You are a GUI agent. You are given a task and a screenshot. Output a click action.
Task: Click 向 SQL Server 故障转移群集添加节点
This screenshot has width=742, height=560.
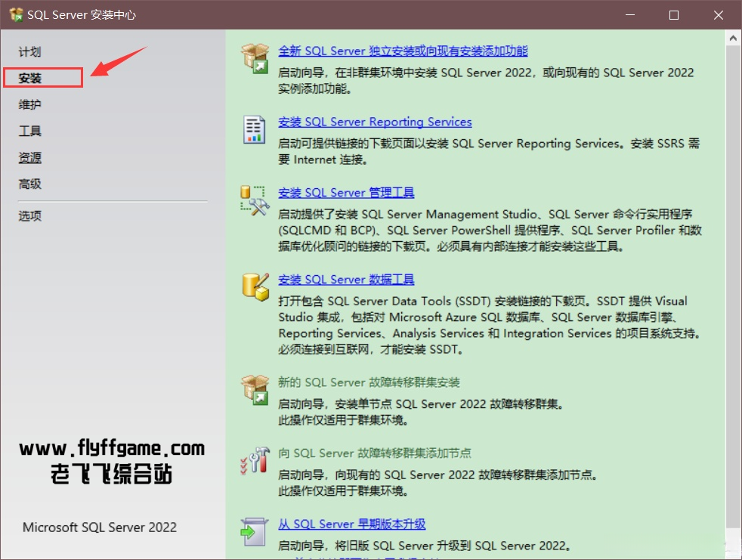(x=374, y=453)
